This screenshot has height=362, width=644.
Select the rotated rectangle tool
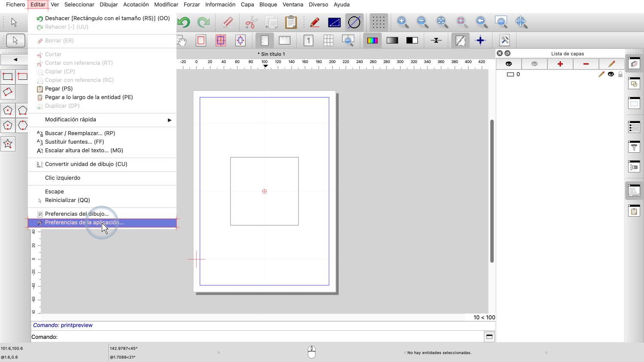pyautogui.click(x=8, y=92)
